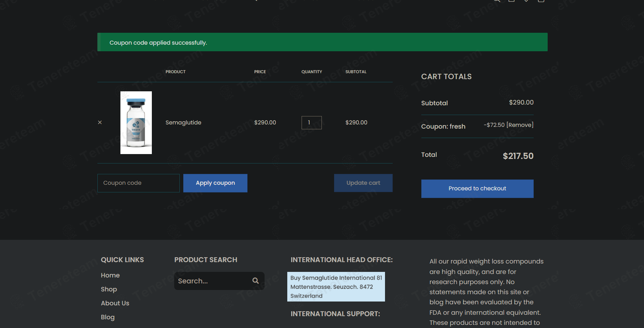Click the research-purposes disclaimer paragraph
The height and width of the screenshot is (328, 644).
point(486,292)
